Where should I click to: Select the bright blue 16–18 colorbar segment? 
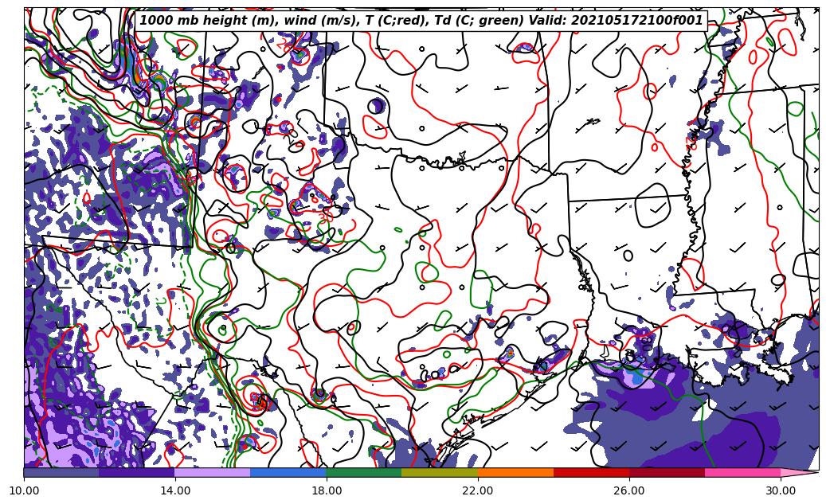point(288,472)
